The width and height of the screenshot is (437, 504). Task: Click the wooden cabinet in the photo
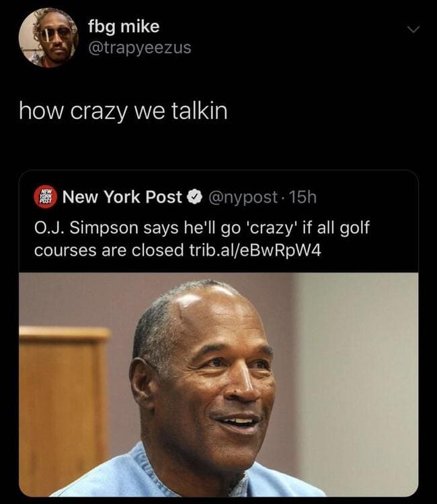pyautogui.click(x=63, y=408)
